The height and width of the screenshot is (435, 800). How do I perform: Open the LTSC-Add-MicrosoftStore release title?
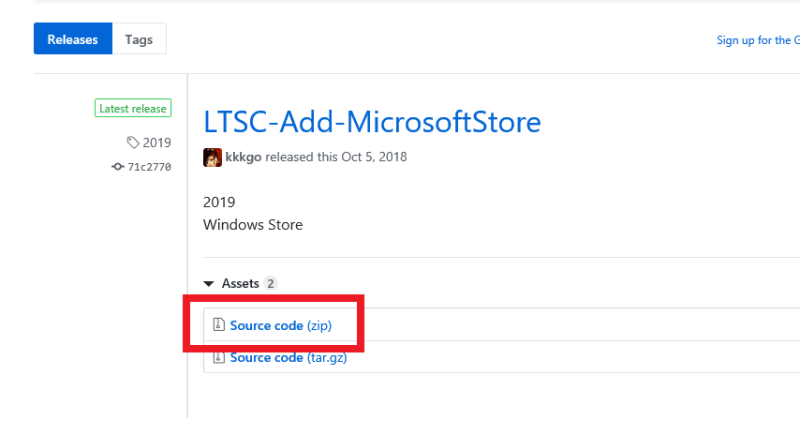click(x=372, y=122)
